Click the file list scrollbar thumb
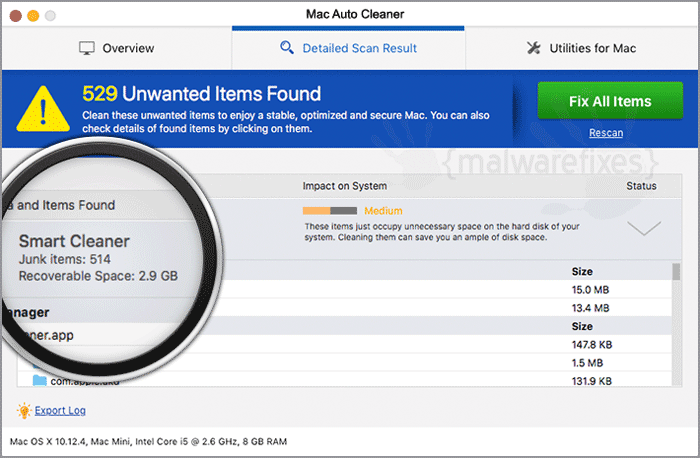Viewport: 700px width, 458px height. coord(676,272)
